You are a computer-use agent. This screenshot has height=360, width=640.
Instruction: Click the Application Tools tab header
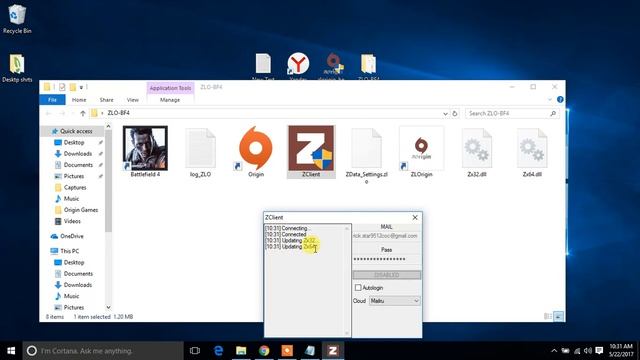[170, 88]
